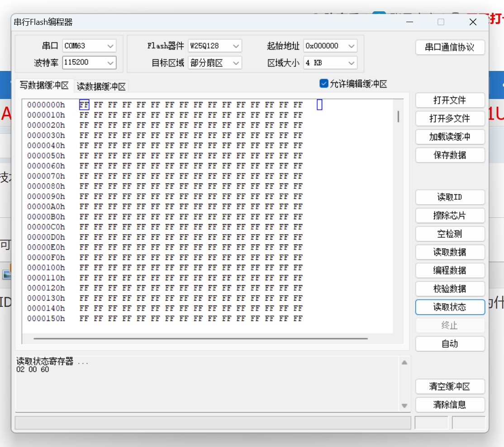Click 清除信息 to clear the log messages
Viewport: 504px width, 447px height.
[x=450, y=405]
